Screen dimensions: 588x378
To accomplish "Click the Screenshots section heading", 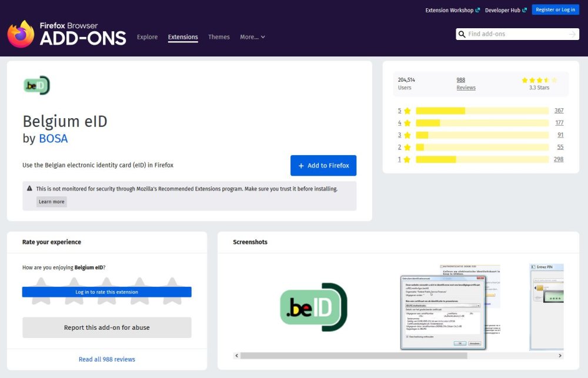I will coord(250,242).
